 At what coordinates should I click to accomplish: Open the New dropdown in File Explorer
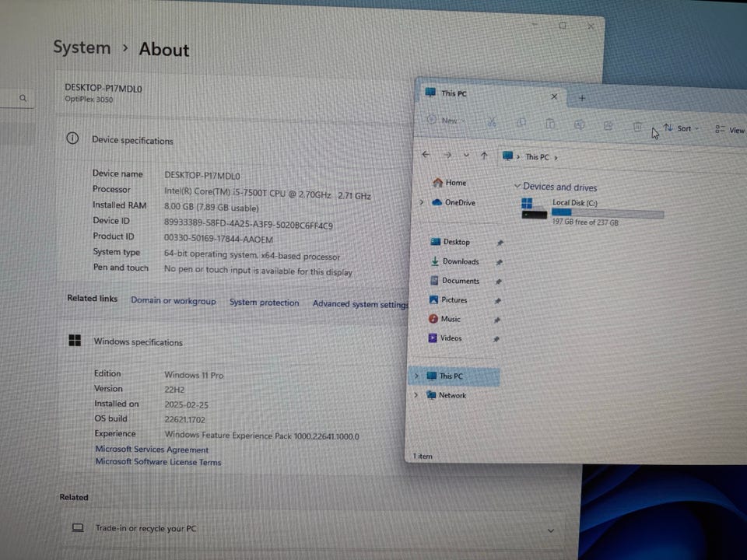click(445, 120)
